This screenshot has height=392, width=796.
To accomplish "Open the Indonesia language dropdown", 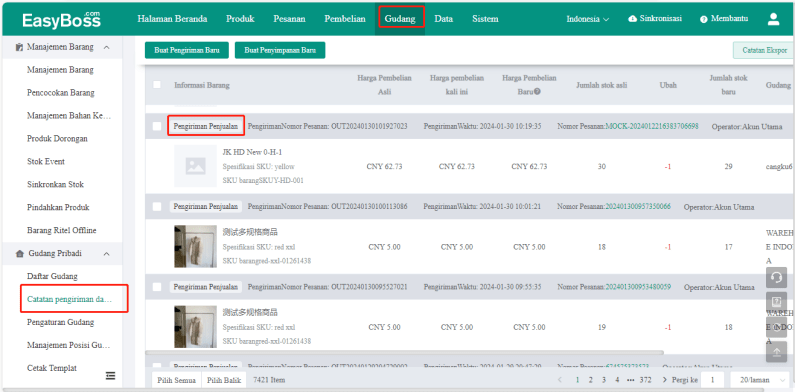I will pos(588,19).
